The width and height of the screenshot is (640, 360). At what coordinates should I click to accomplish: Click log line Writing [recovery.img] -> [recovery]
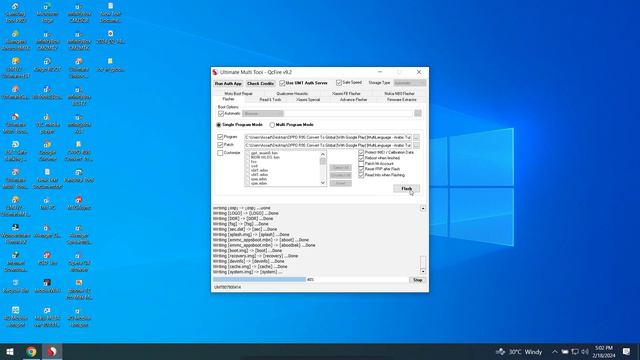[x=255, y=256]
